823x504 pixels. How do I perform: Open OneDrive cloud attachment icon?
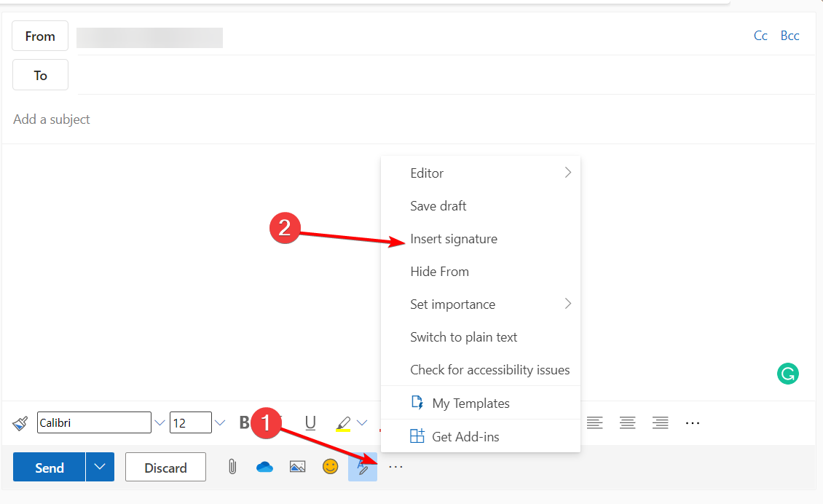pyautogui.click(x=264, y=467)
